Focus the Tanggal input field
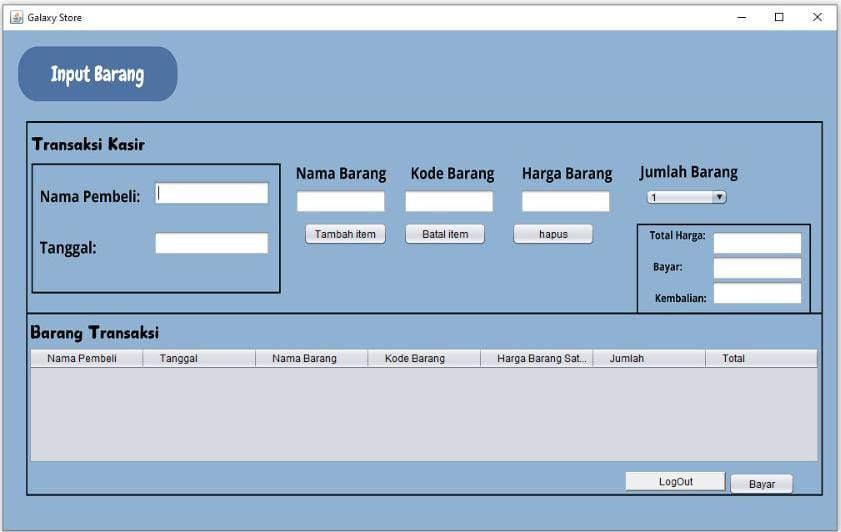This screenshot has height=532, width=841. pos(211,243)
